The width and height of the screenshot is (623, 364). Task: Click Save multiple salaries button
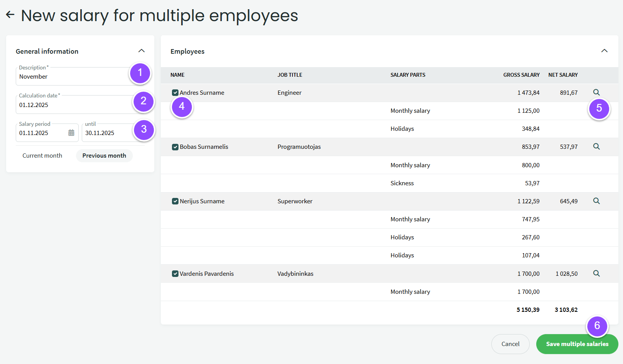tap(577, 344)
